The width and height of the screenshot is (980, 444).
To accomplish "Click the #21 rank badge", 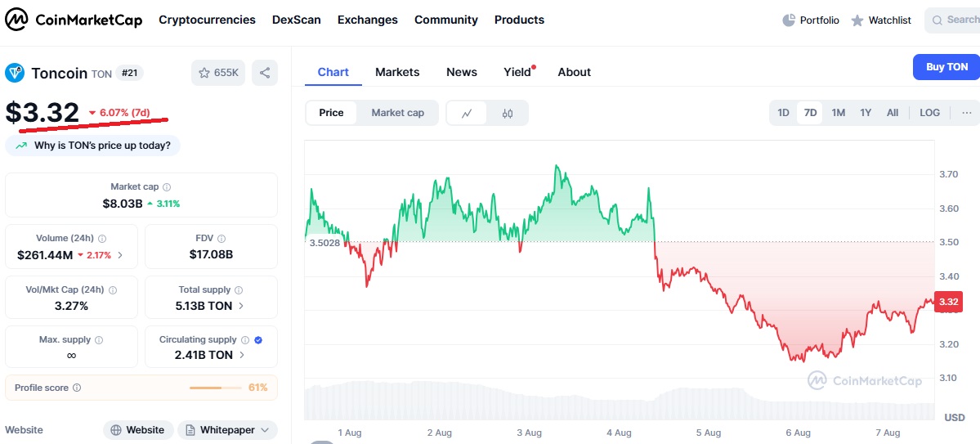I will (129, 73).
